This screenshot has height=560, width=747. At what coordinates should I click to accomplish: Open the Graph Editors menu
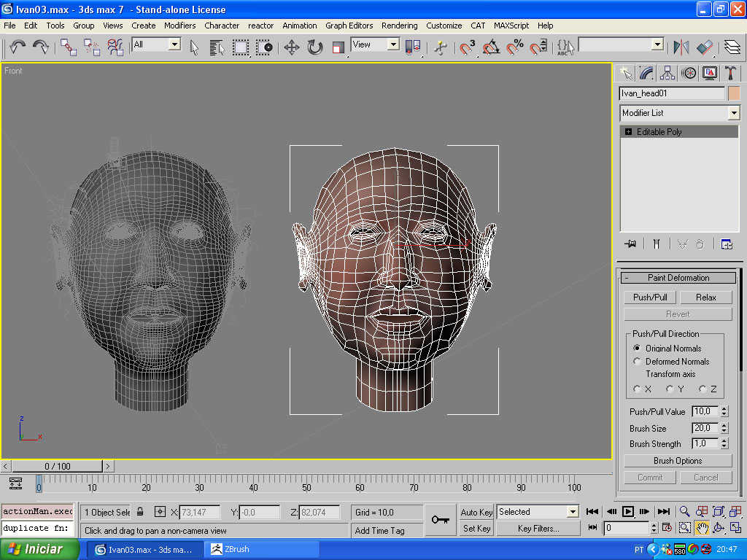click(349, 26)
